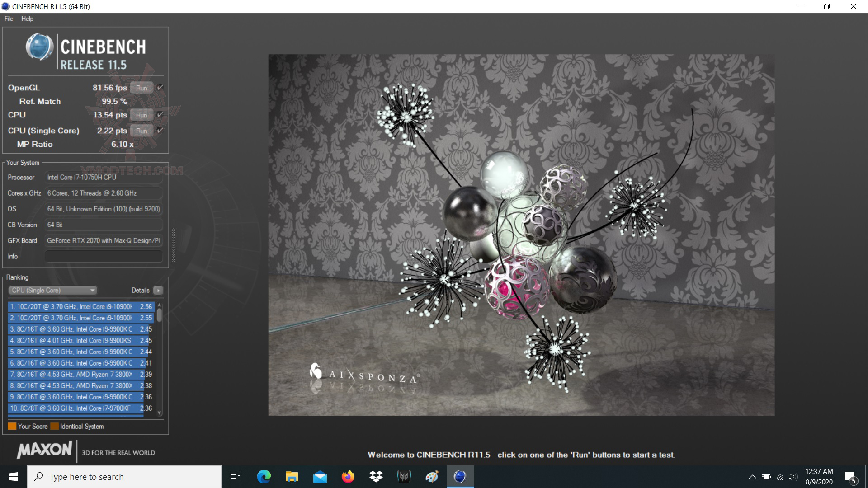The height and width of the screenshot is (488, 868).
Task: Run the OpenGL benchmark
Action: [142, 88]
